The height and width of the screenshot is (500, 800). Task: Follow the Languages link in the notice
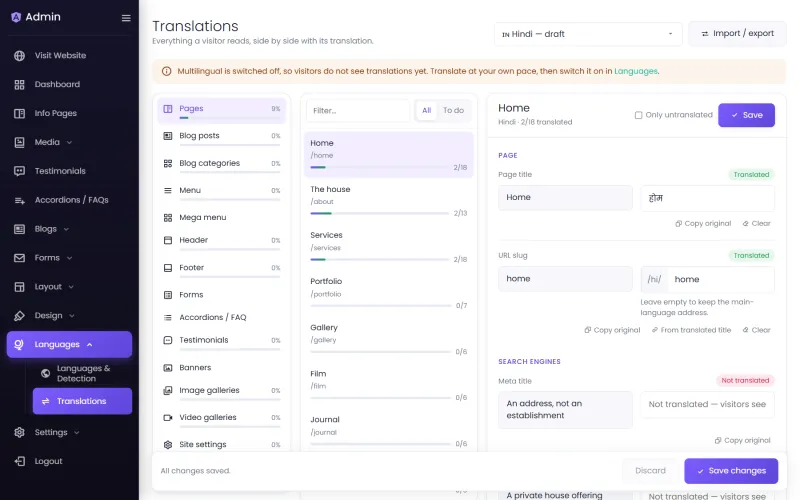[636, 71]
